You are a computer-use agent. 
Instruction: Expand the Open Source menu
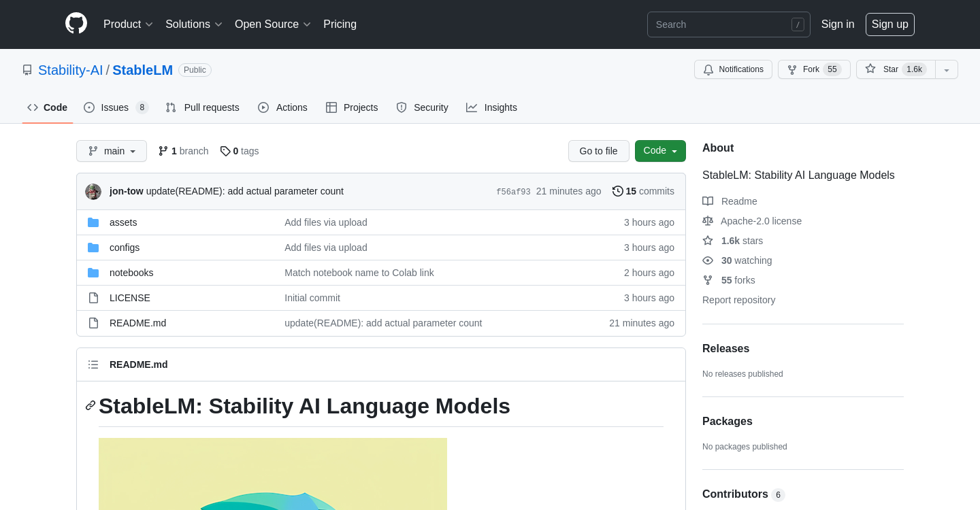click(x=273, y=24)
